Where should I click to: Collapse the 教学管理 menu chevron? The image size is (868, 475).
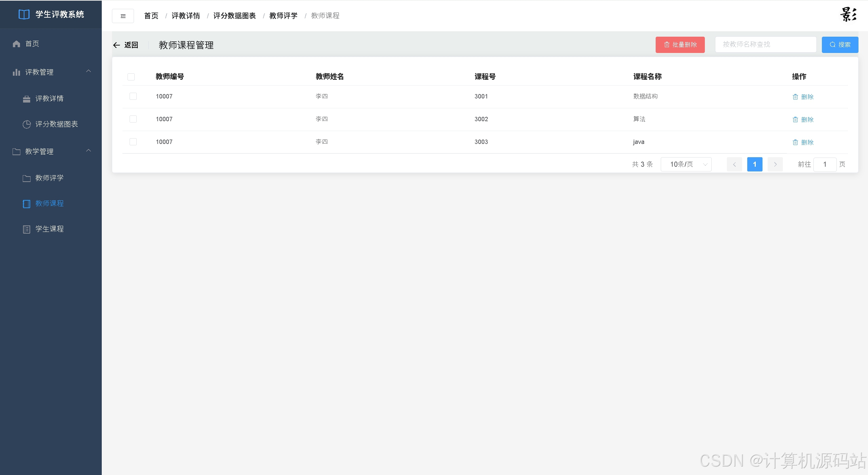coord(89,151)
